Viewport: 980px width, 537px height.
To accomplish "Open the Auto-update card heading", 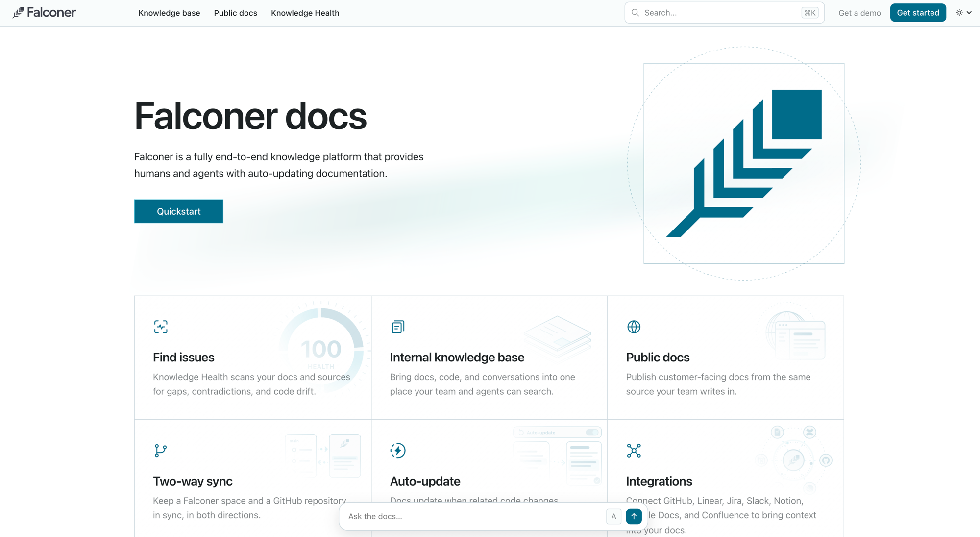I will (x=425, y=481).
